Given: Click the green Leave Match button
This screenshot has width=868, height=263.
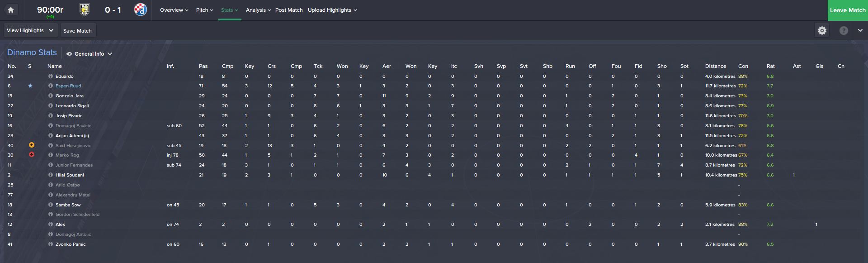Looking at the screenshot, I should click(x=848, y=10).
